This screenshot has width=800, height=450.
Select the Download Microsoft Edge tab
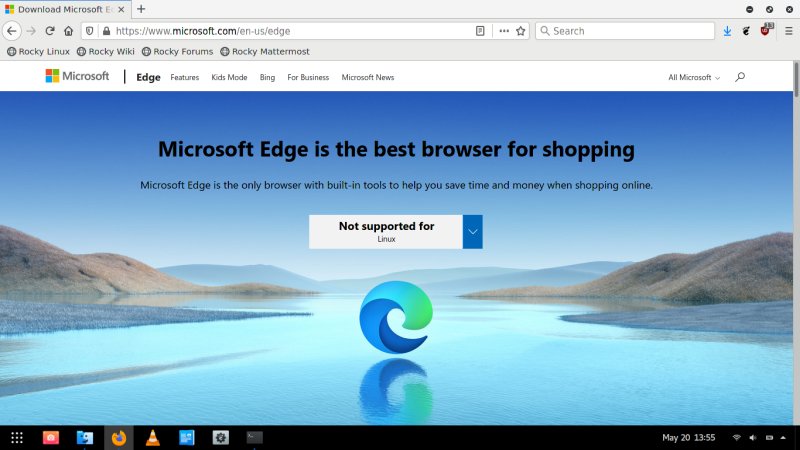coord(65,9)
